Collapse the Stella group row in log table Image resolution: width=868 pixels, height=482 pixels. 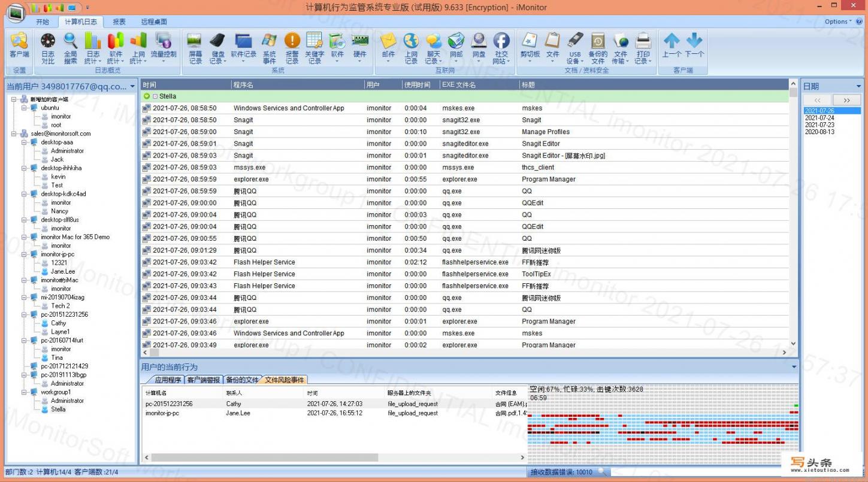click(x=155, y=96)
